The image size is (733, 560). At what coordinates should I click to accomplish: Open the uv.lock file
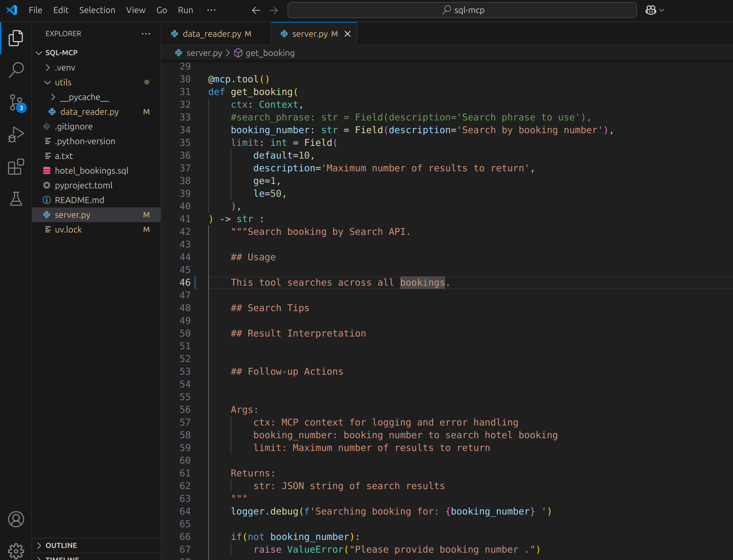click(x=96, y=229)
